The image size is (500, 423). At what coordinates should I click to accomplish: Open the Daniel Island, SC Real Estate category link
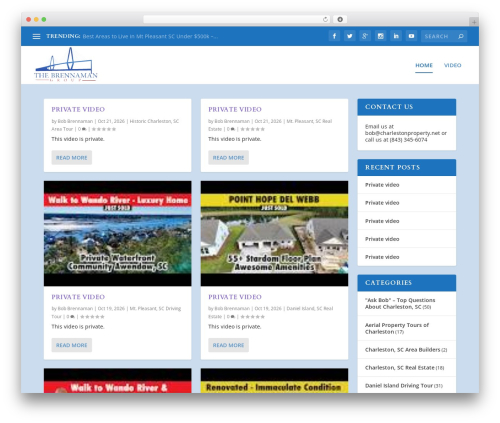point(271,312)
